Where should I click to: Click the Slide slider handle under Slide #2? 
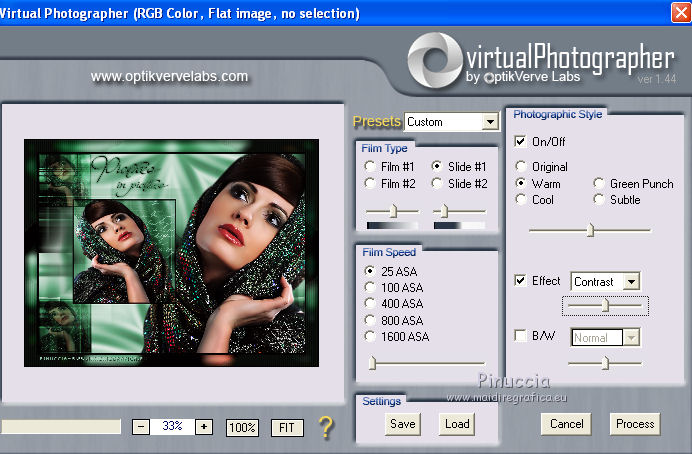point(444,211)
